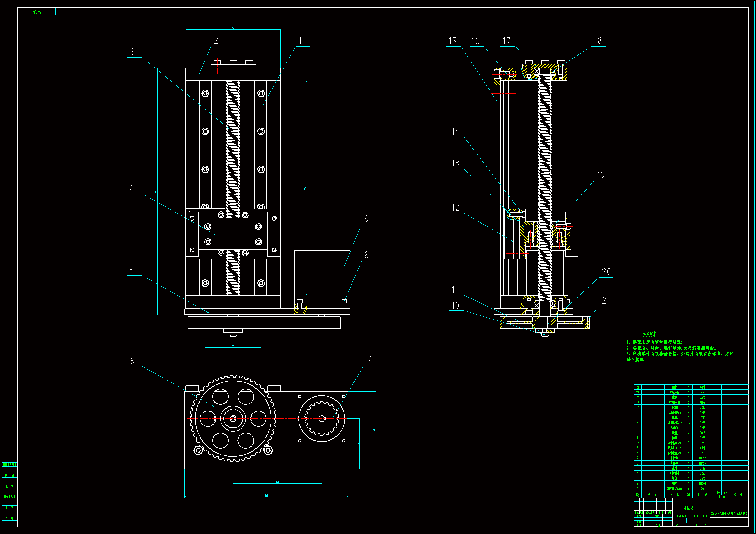756x534 pixels.
Task: Select the 技术要求 heading text
Action: [x=649, y=335]
